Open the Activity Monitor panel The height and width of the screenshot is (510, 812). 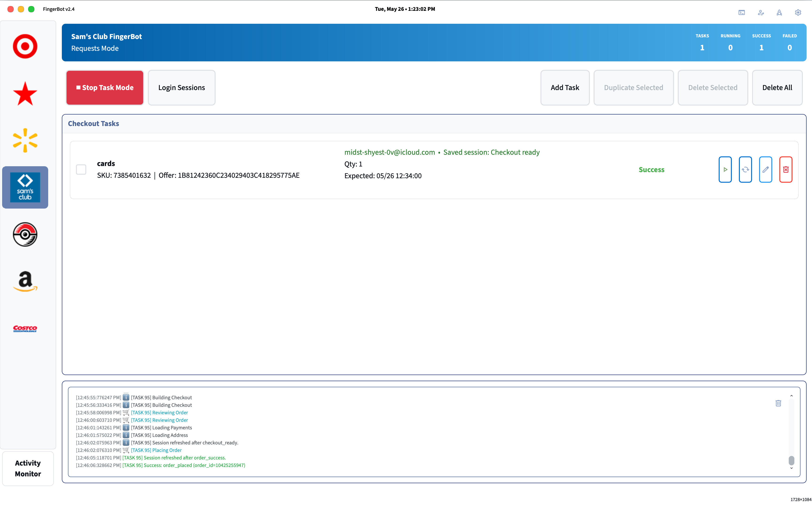pos(28,469)
